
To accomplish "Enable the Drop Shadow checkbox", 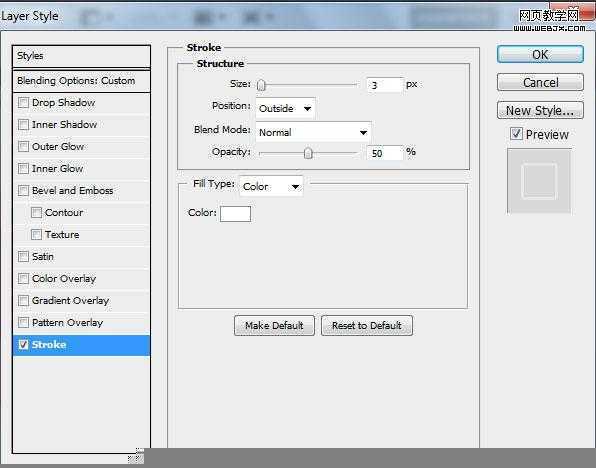I will [x=24, y=103].
